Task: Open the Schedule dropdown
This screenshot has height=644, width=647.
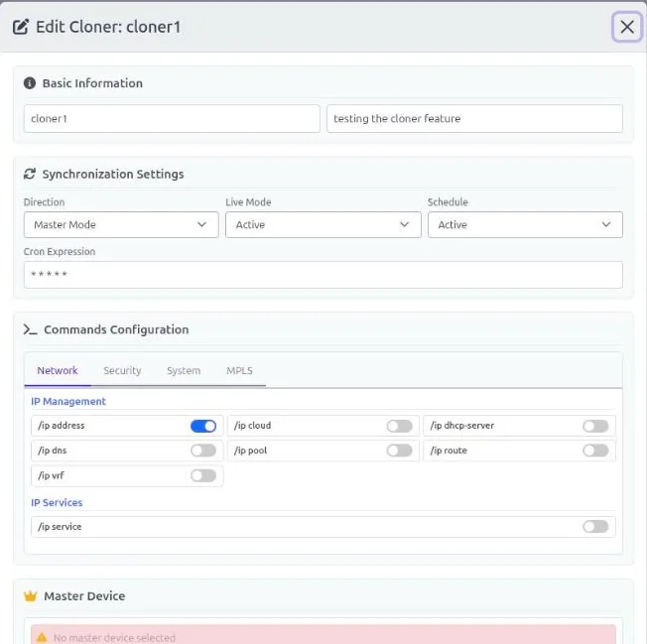Action: tap(525, 224)
